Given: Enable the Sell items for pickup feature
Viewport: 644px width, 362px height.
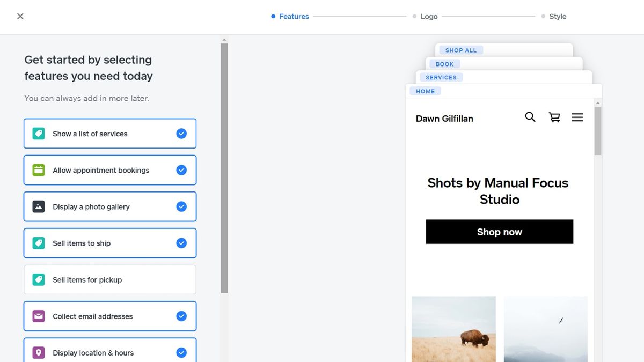Looking at the screenshot, I should coord(109,279).
